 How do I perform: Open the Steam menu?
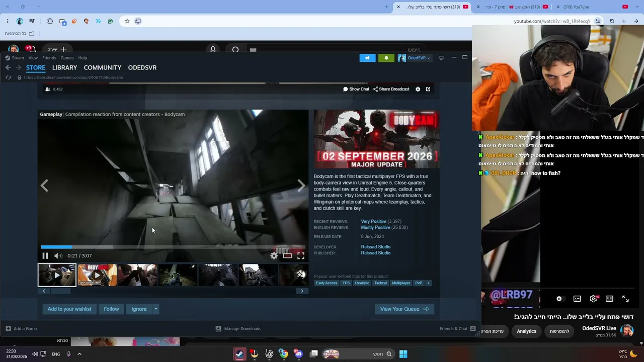tap(18, 58)
